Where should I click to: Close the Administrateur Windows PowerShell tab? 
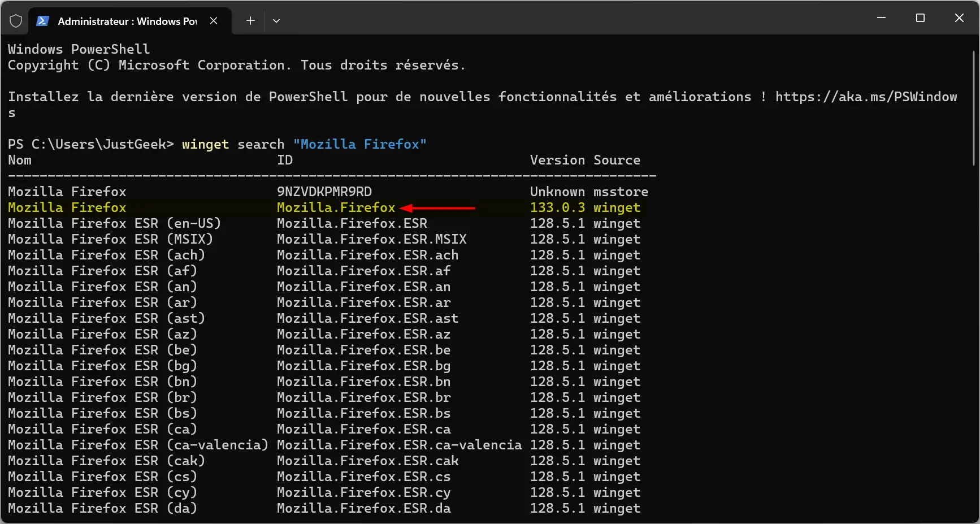[214, 21]
